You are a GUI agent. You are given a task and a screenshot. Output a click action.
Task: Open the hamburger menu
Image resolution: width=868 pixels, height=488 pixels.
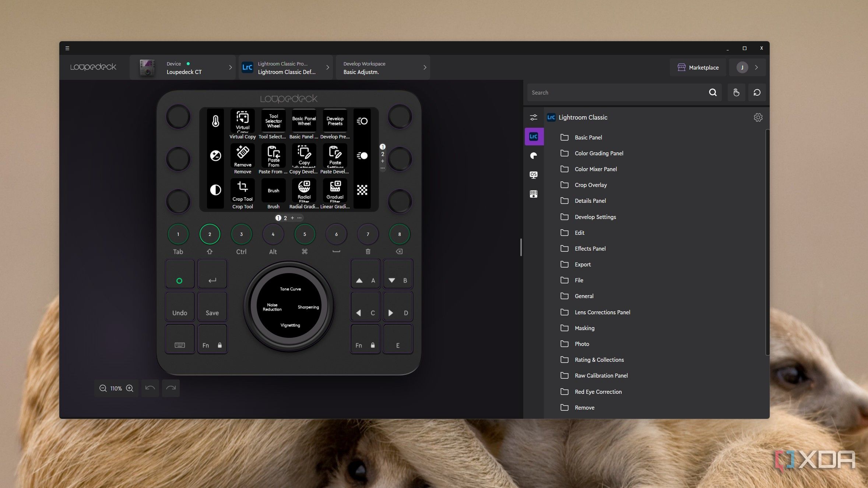coord(67,48)
